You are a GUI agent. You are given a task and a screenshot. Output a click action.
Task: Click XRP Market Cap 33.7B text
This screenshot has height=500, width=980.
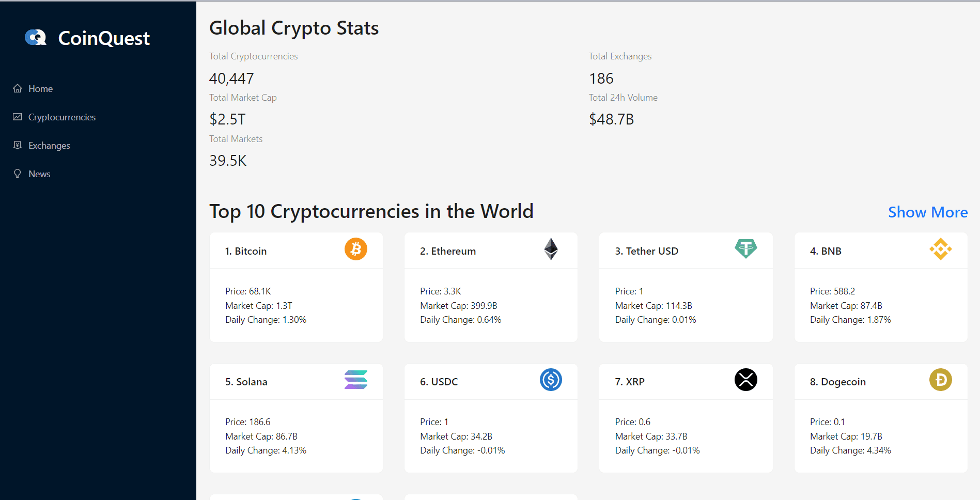coord(651,436)
